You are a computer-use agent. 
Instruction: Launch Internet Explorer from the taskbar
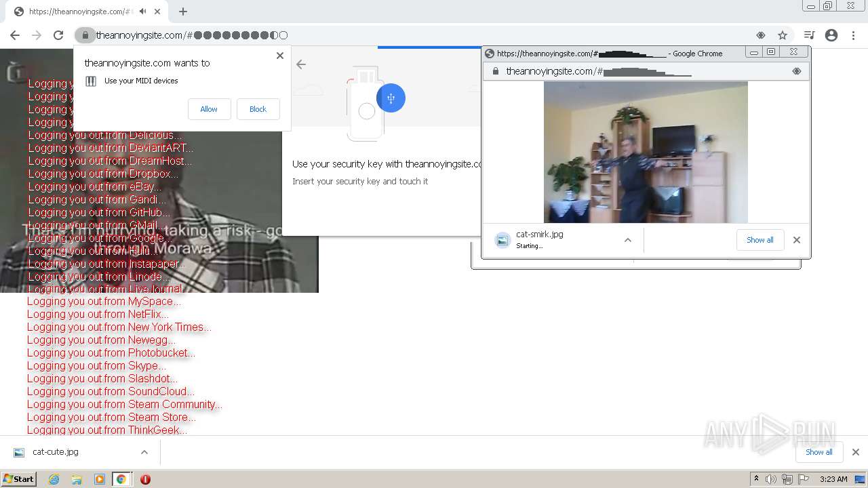click(54, 479)
